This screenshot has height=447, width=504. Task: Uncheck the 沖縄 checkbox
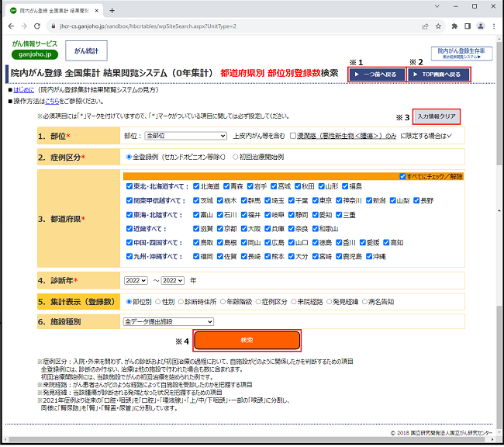coord(369,257)
